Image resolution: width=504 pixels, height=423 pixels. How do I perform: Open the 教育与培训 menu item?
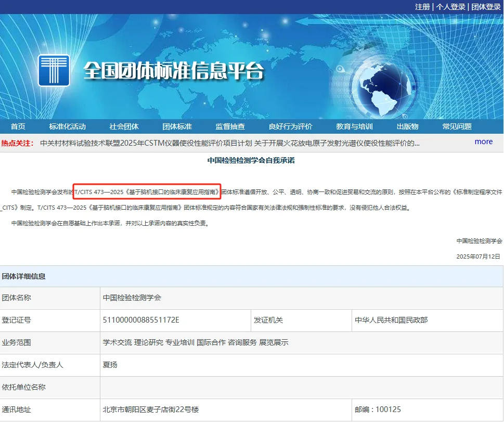coord(355,126)
